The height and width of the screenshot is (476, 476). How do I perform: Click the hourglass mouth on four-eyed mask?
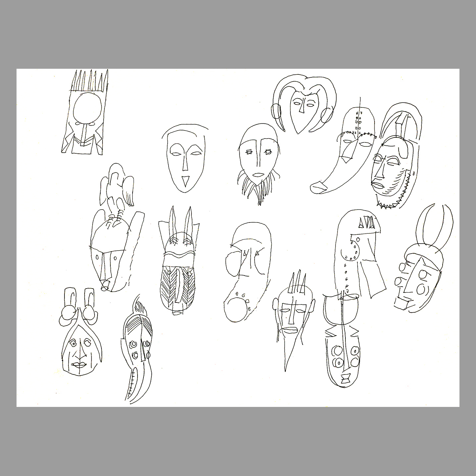tap(346, 378)
